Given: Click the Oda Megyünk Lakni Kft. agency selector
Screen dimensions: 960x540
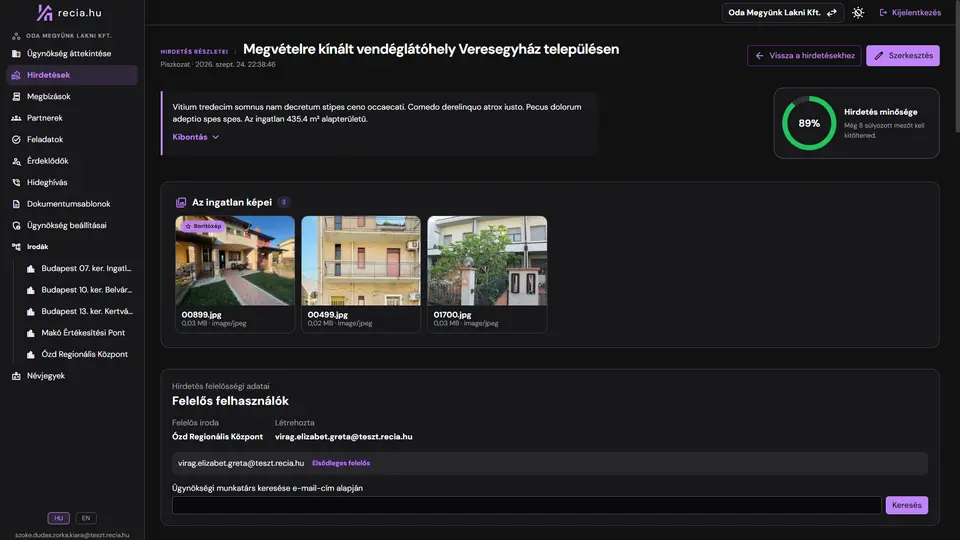Looking at the screenshot, I should [782, 12].
